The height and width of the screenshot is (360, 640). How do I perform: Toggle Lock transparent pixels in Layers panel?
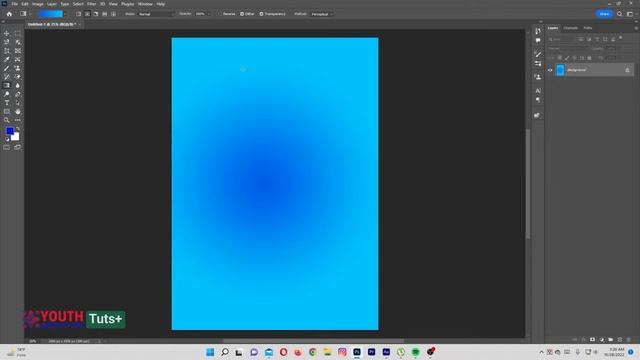[x=560, y=58]
